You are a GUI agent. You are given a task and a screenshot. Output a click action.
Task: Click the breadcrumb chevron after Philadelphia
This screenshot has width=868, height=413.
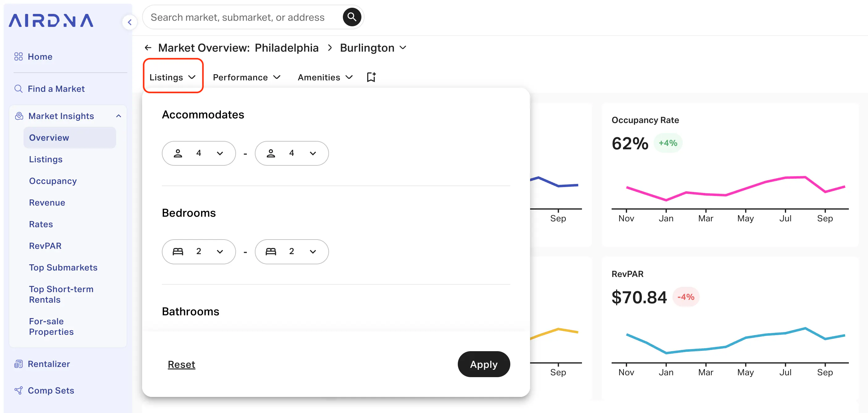(330, 48)
